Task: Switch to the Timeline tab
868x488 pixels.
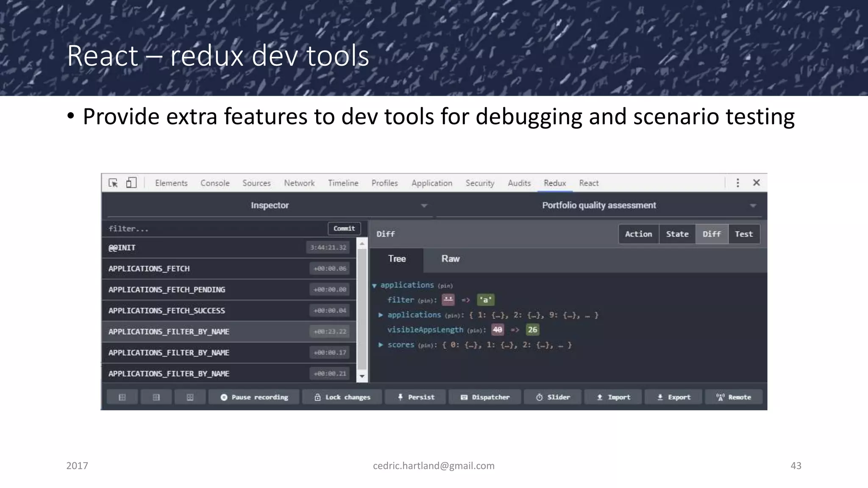Action: (343, 183)
